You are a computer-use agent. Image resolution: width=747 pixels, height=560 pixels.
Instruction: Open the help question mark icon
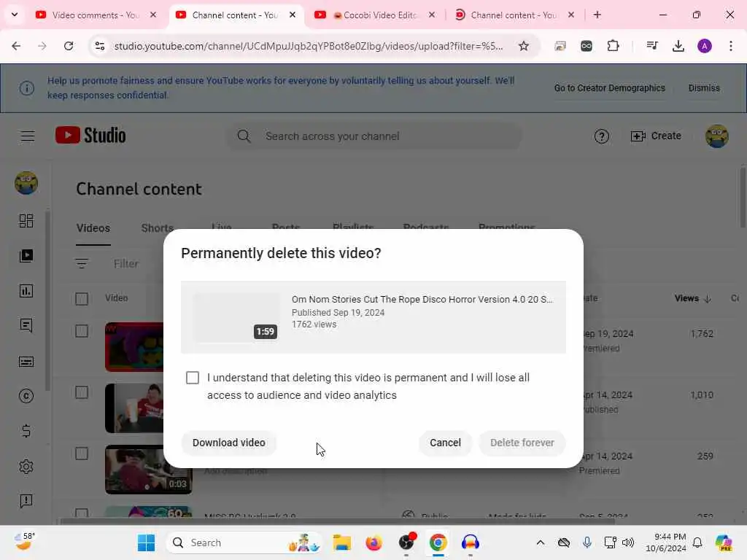[602, 136]
